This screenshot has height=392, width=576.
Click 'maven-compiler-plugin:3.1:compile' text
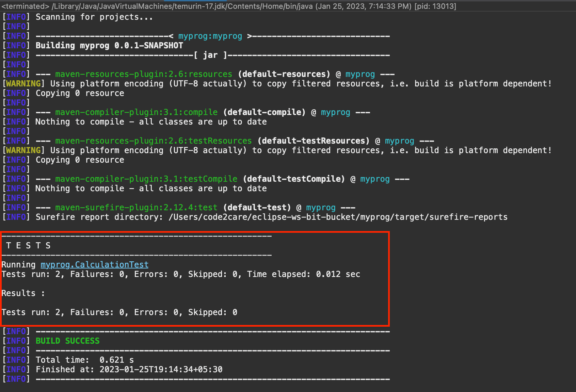136,112
